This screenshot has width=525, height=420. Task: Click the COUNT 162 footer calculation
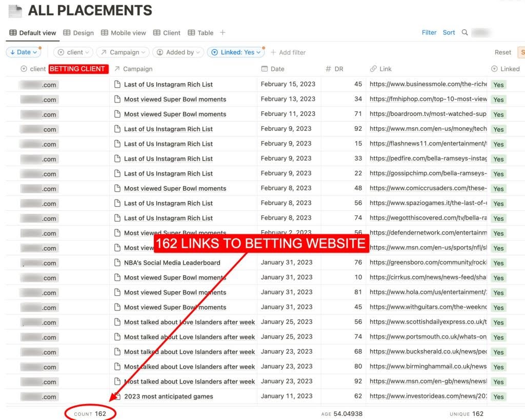point(90,414)
